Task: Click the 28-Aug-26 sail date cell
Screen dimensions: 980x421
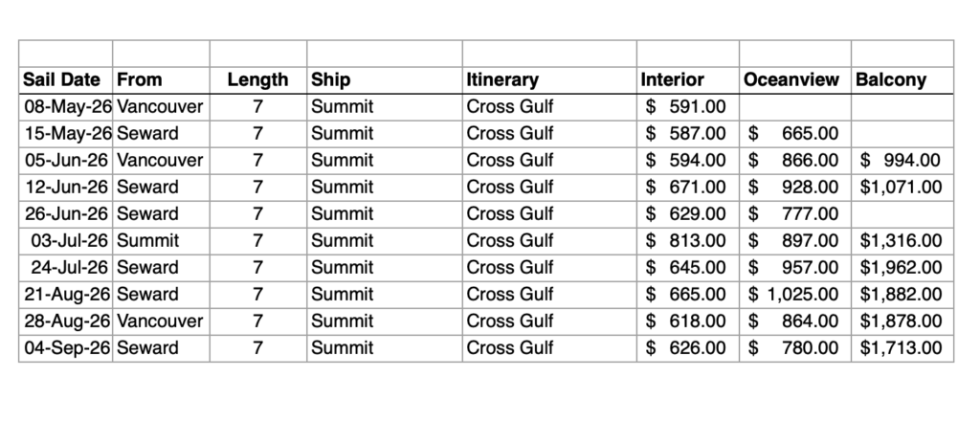Action: pyautogui.click(x=67, y=321)
